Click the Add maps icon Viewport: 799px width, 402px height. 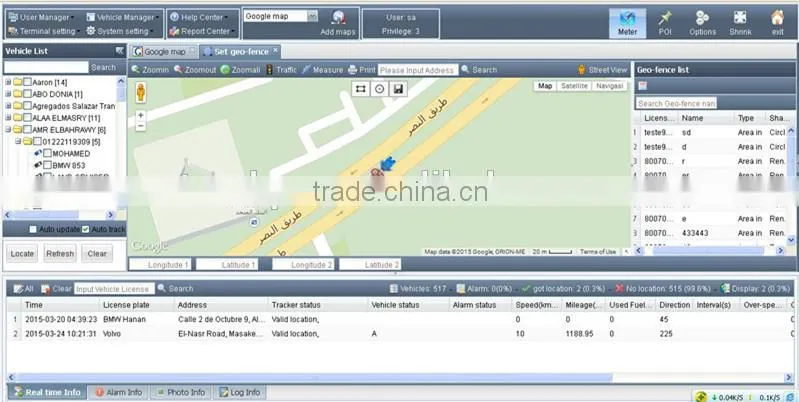coord(338,23)
